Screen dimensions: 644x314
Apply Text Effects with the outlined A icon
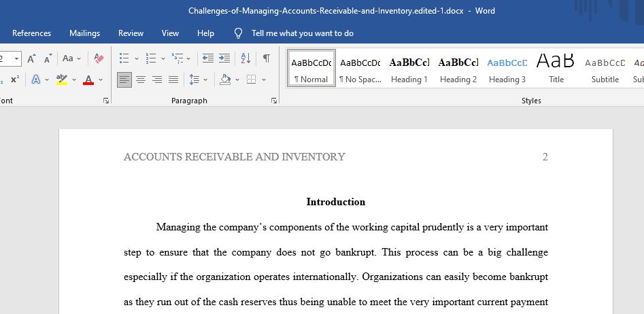tap(36, 80)
